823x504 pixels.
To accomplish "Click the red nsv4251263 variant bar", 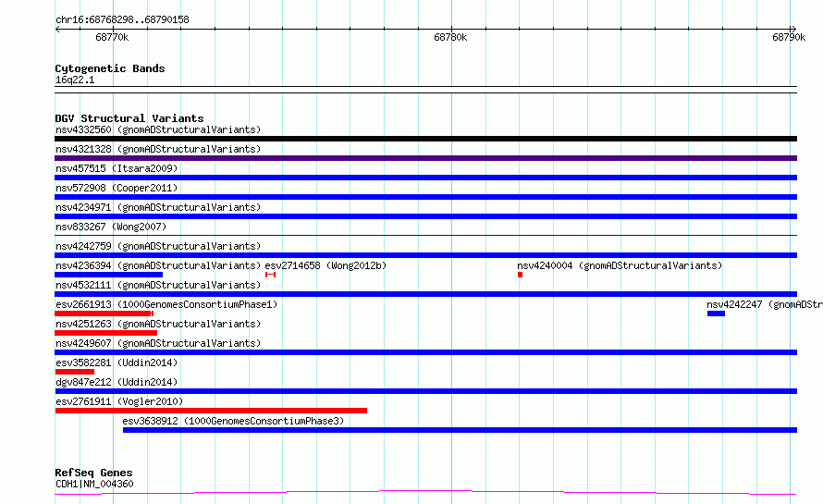I will tap(106, 333).
